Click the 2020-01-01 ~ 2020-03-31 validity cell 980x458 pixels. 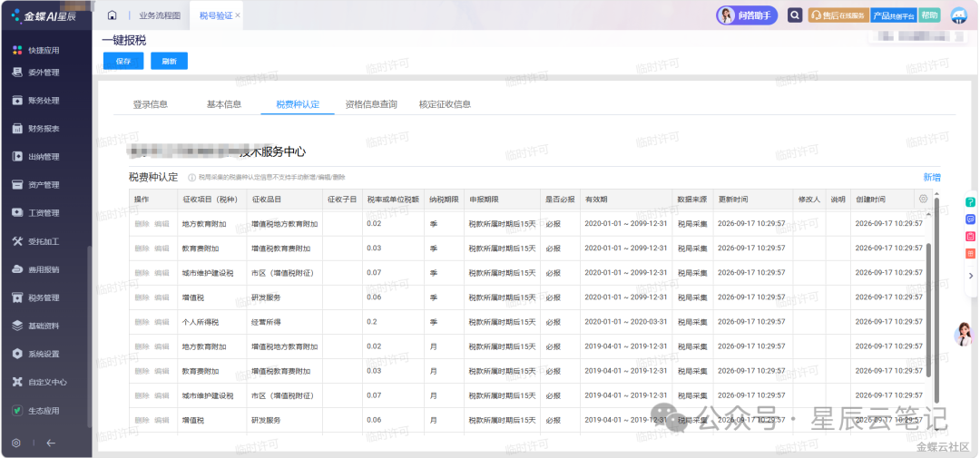(625, 322)
